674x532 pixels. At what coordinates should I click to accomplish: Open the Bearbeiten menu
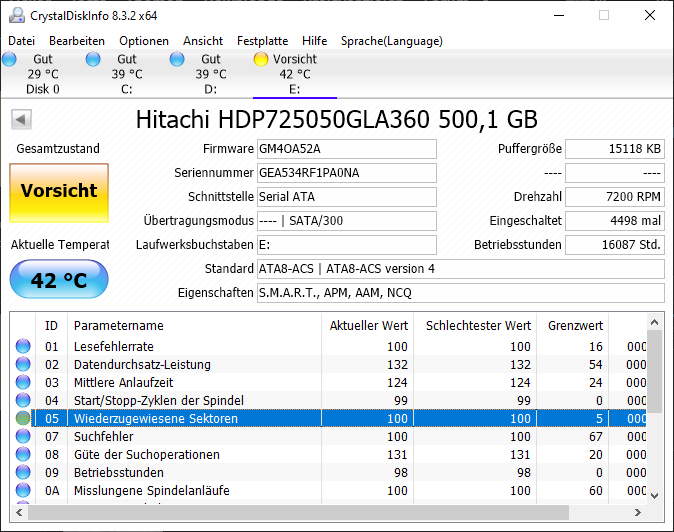click(77, 41)
